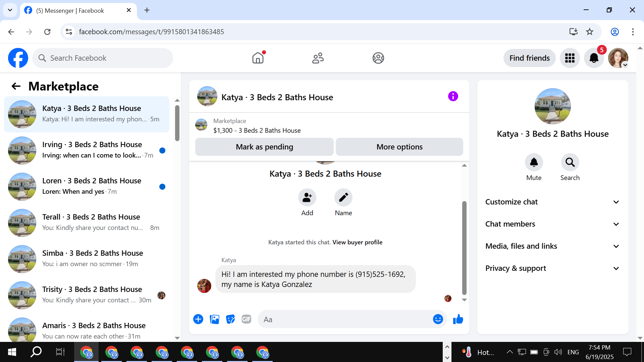The height and width of the screenshot is (362, 644).
Task: Open the Chrome tab search dropdown
Action: tap(10, 10)
